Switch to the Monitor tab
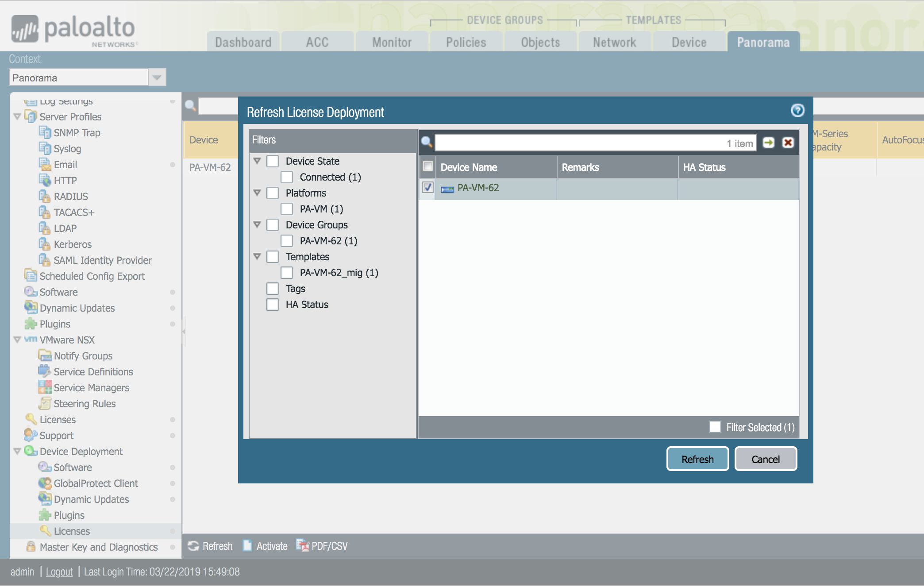 pos(392,42)
